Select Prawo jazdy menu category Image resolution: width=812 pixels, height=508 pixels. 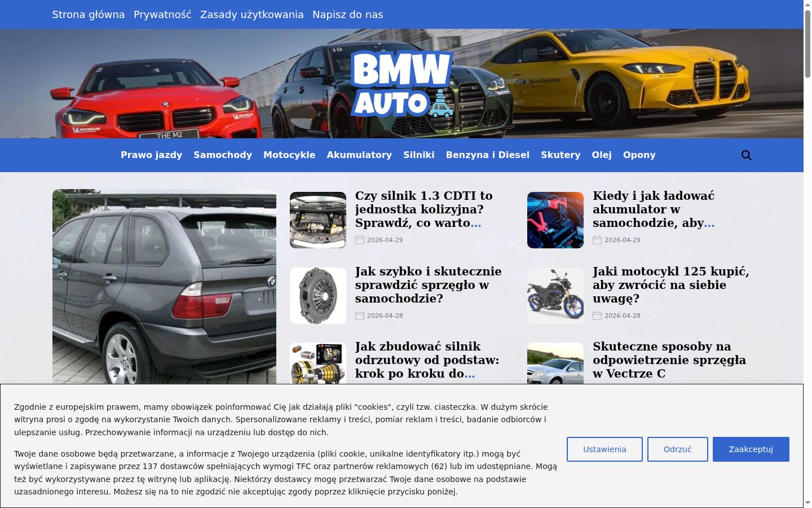[x=152, y=155]
